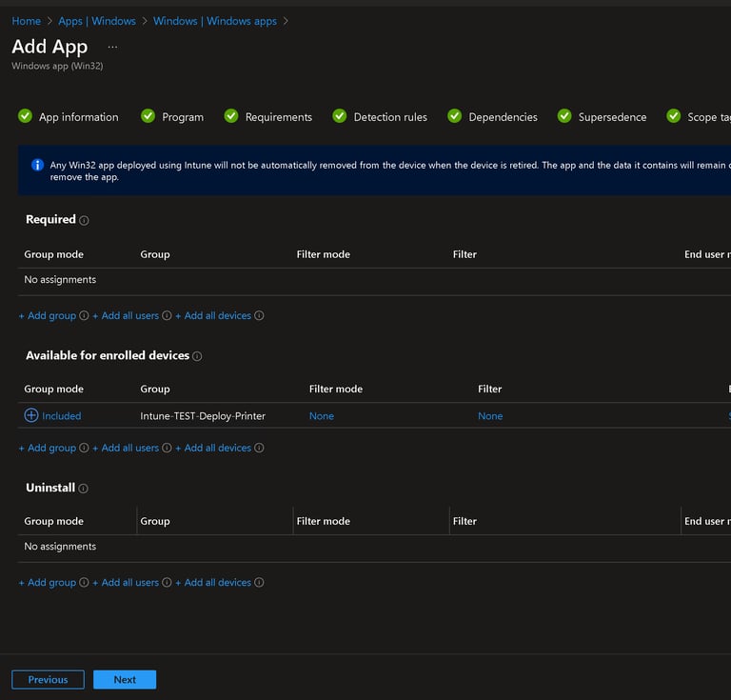Click Group mode header in Required table
This screenshot has height=700, width=731.
54,254
